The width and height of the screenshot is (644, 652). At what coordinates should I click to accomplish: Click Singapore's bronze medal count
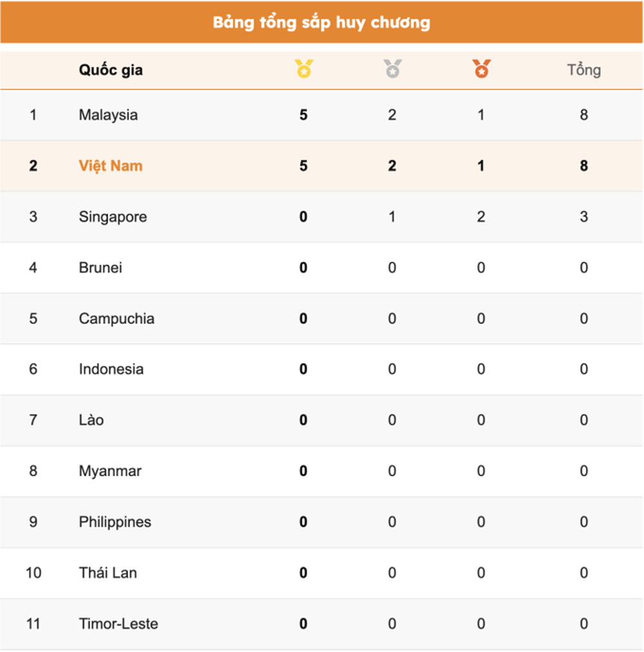[x=481, y=217]
